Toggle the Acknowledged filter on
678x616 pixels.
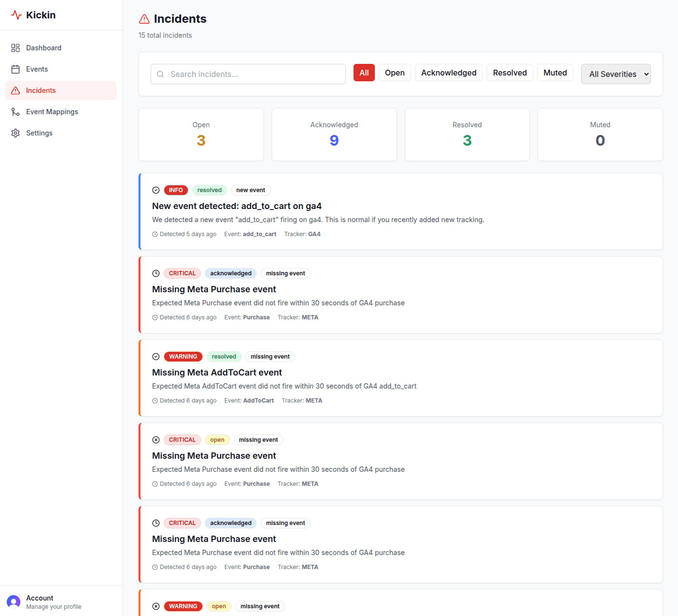(448, 73)
